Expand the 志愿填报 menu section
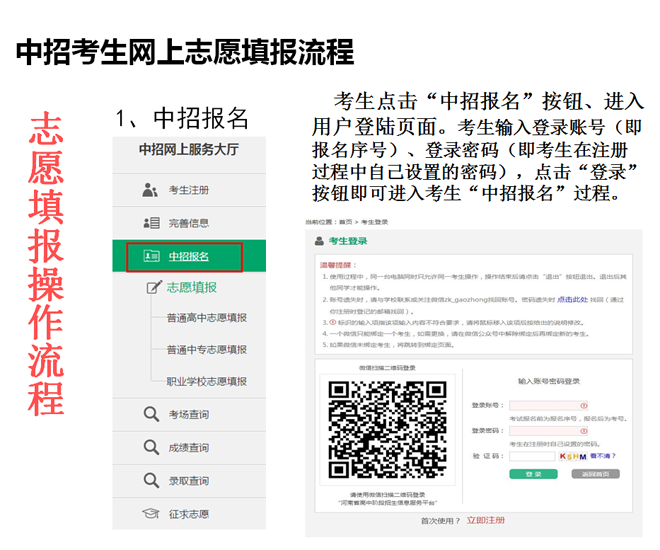This screenshot has height=550, width=660. point(191,288)
